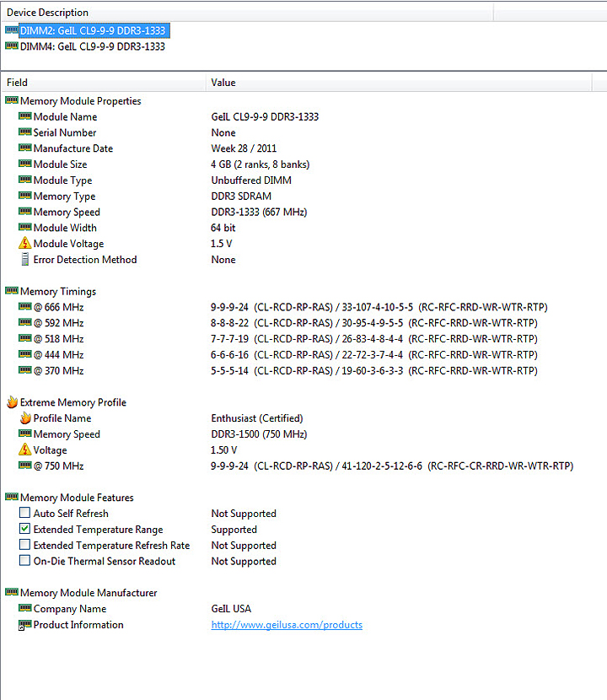Image resolution: width=607 pixels, height=700 pixels.
Task: Click Profile Name flame icon
Action: 25,417
